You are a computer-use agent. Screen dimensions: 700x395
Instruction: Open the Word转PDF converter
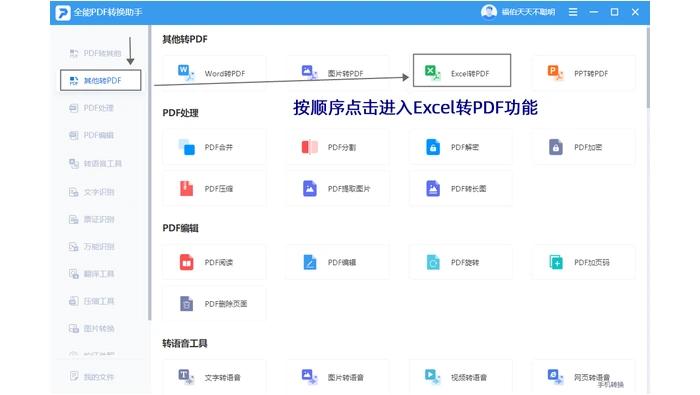(x=214, y=73)
